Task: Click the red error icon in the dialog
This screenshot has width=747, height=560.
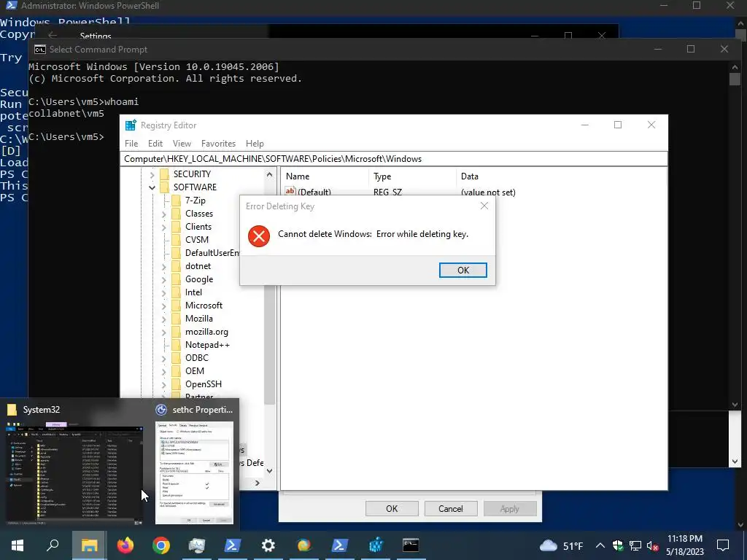Action: tap(259, 236)
